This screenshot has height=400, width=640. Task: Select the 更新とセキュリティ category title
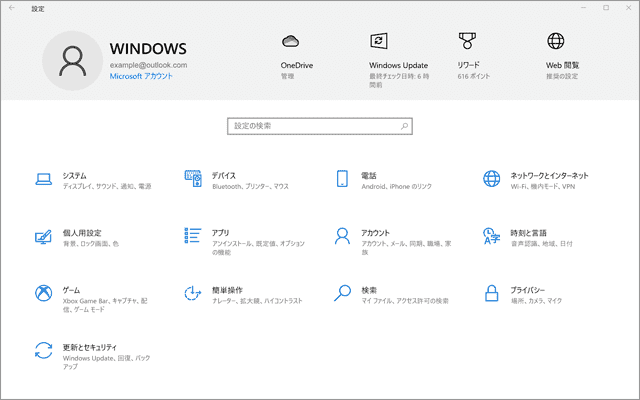click(89, 347)
